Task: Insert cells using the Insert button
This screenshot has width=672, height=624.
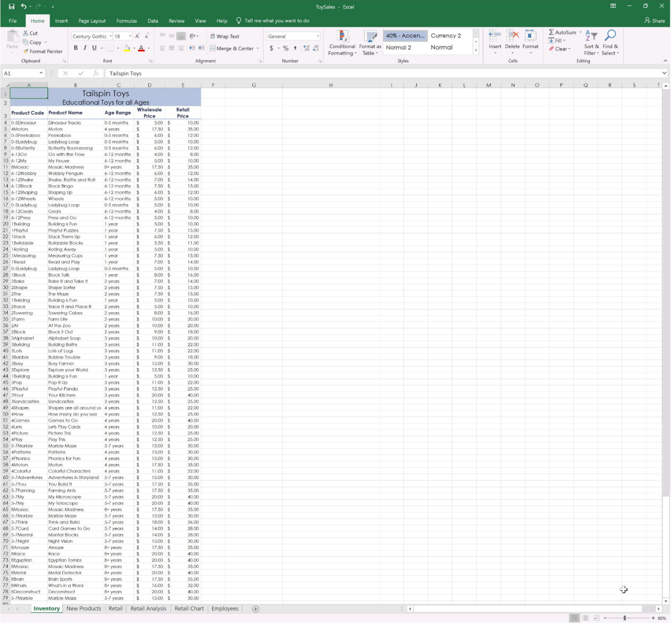Action: [x=495, y=42]
